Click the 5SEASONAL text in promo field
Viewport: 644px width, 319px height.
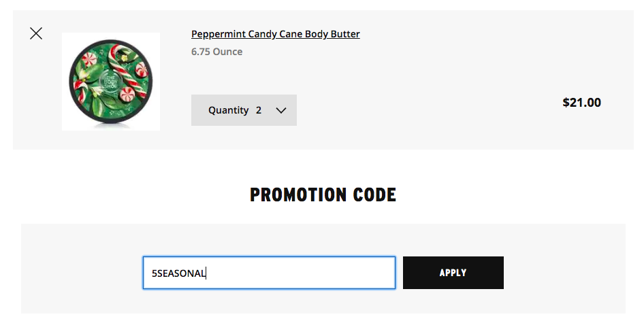[x=178, y=273]
